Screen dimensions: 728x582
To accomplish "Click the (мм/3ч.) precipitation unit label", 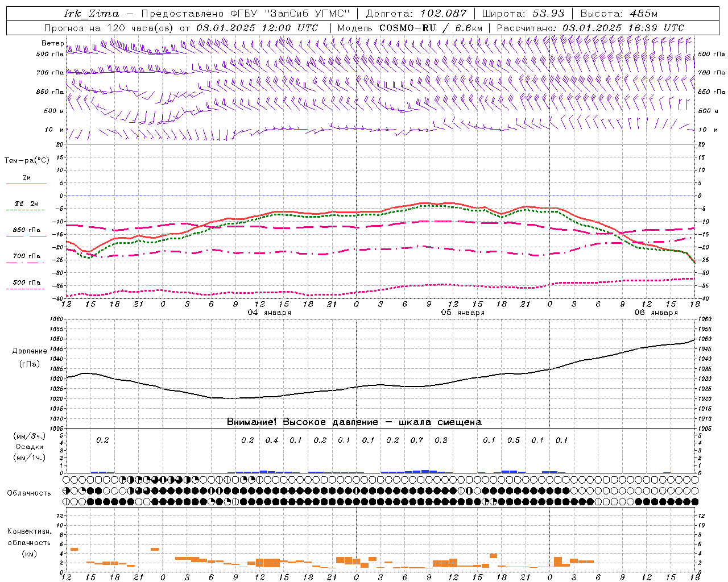I will pyautogui.click(x=30, y=436).
